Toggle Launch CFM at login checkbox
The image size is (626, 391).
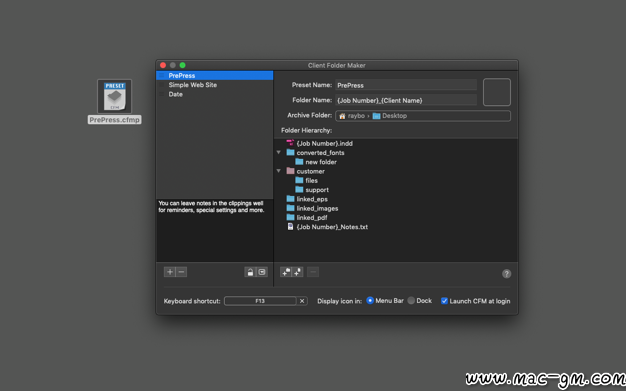click(x=444, y=301)
